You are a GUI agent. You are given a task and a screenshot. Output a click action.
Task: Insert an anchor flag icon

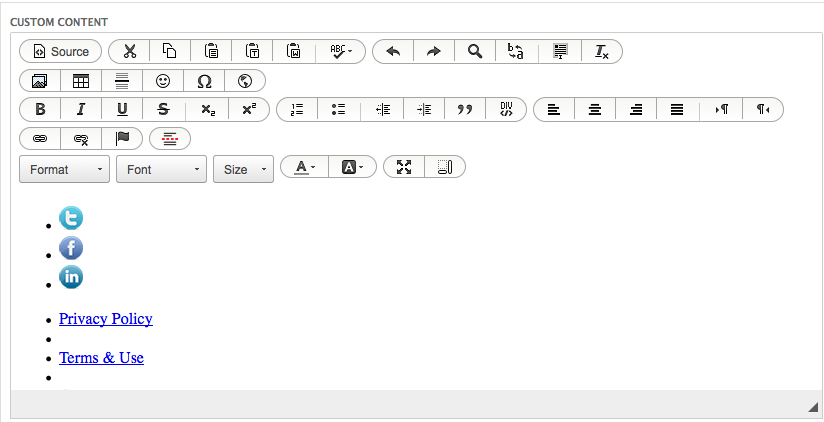tap(122, 139)
